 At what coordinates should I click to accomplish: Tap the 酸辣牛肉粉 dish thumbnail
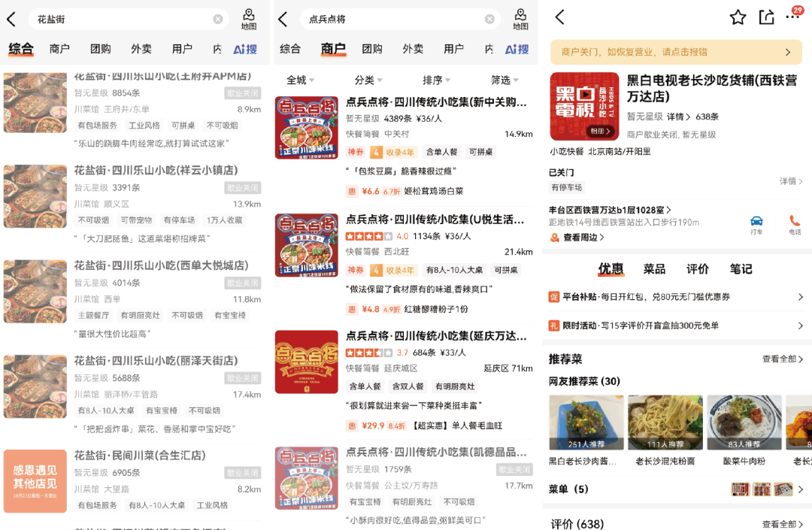(744, 422)
